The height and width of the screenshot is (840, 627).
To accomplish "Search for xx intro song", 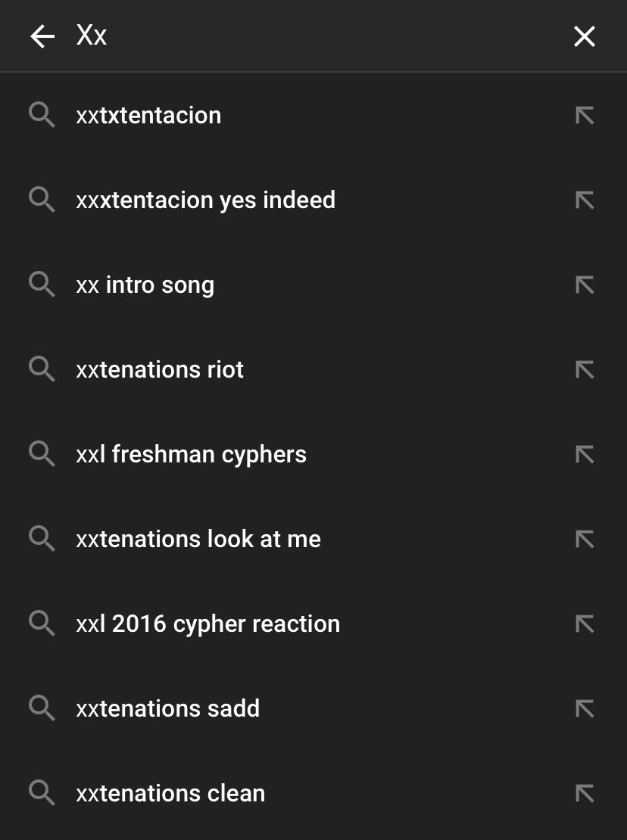I will coord(145,285).
